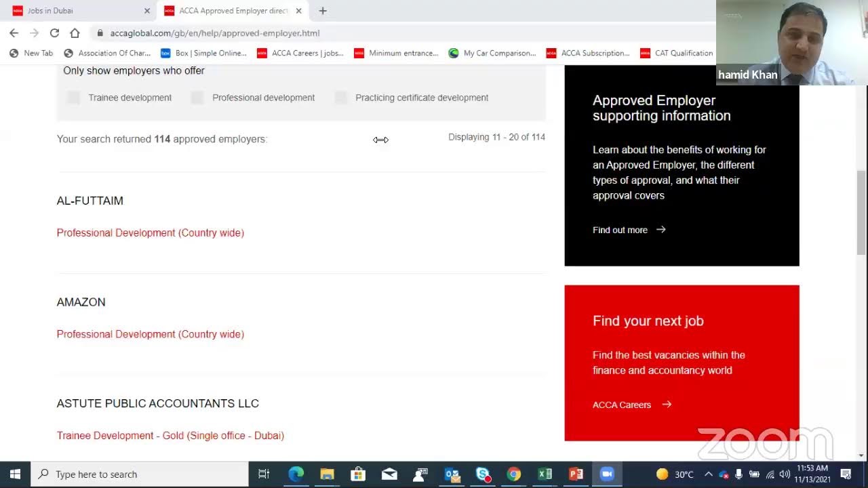Launch Microsoft Edge from taskbar
This screenshot has height=488, width=868.
[296, 474]
